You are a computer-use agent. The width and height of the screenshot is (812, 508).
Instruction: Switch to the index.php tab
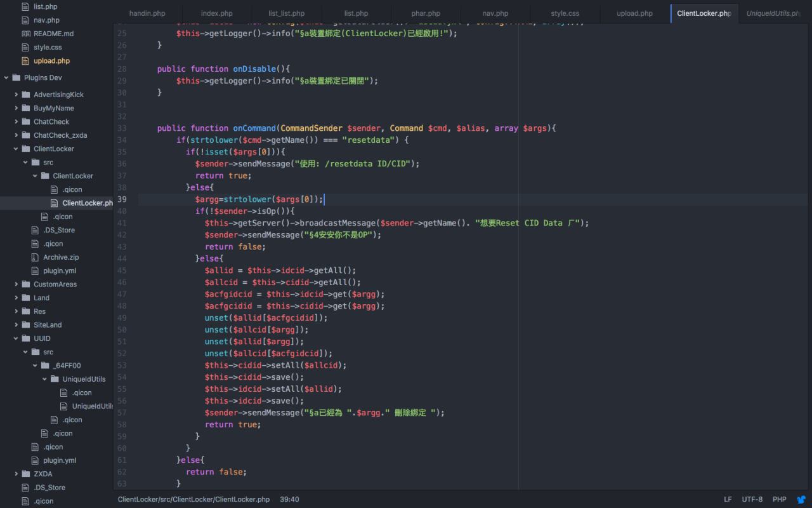[216, 13]
